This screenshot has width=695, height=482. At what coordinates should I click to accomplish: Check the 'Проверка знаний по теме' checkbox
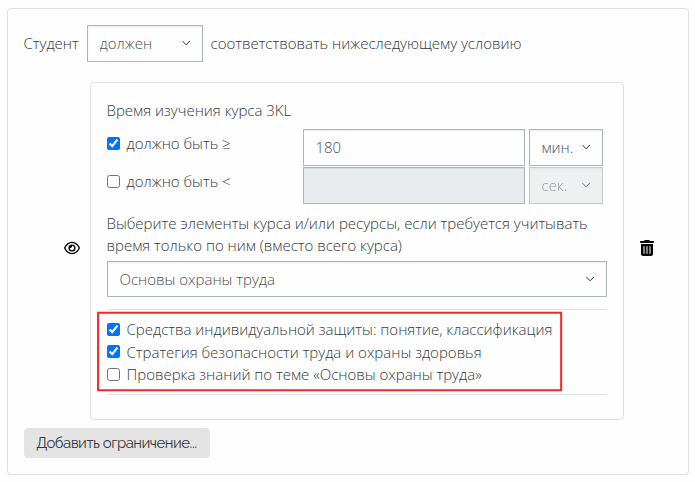pos(113,375)
